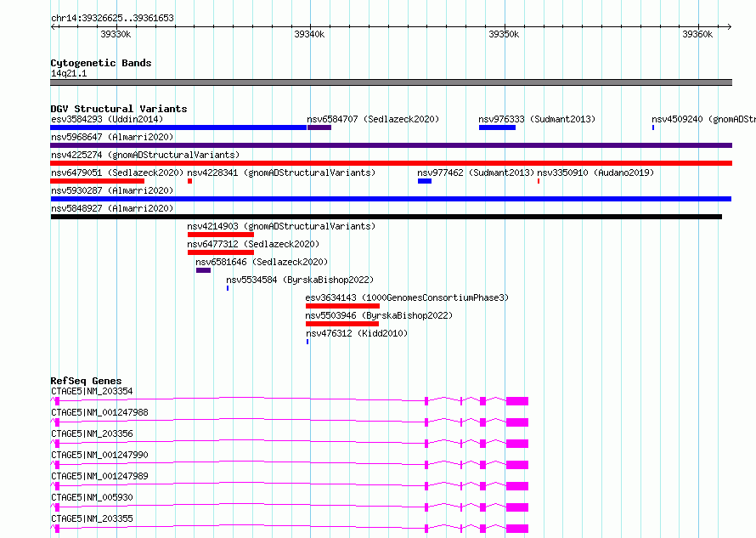Click the 39330k ruler label
This screenshot has width=756, height=538.
[116, 34]
